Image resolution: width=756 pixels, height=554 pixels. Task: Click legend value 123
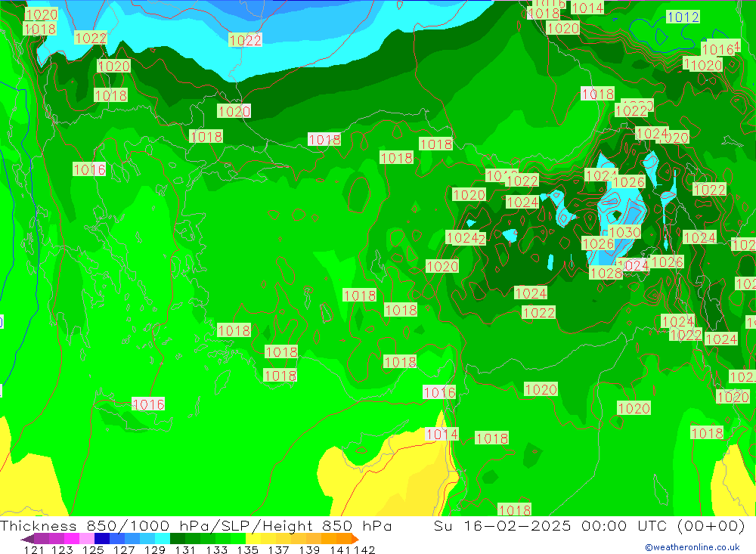click(62, 549)
